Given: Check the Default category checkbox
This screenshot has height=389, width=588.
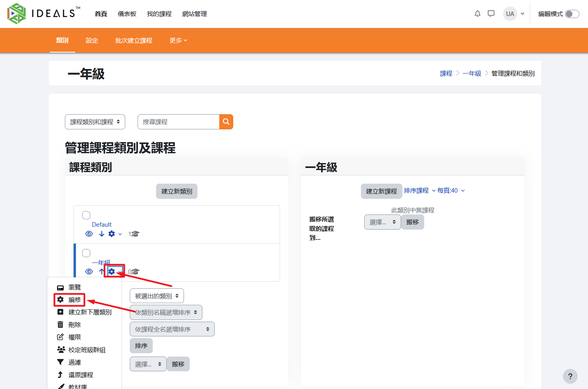Looking at the screenshot, I should point(86,215).
